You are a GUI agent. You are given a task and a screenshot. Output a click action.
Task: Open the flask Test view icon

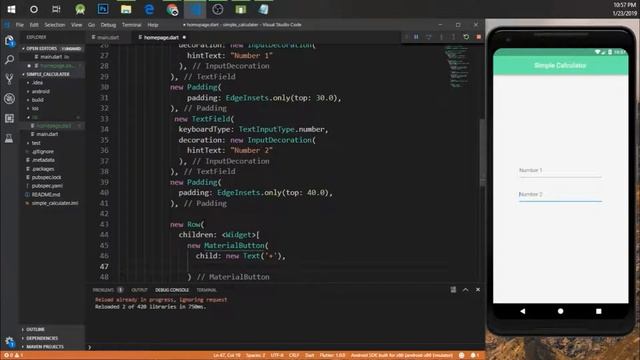(9, 138)
